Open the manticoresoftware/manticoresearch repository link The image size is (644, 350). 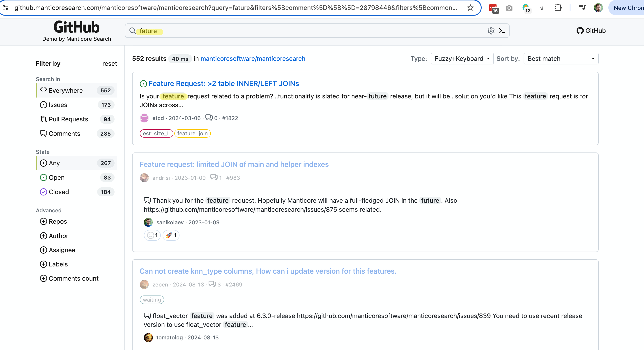tap(253, 58)
